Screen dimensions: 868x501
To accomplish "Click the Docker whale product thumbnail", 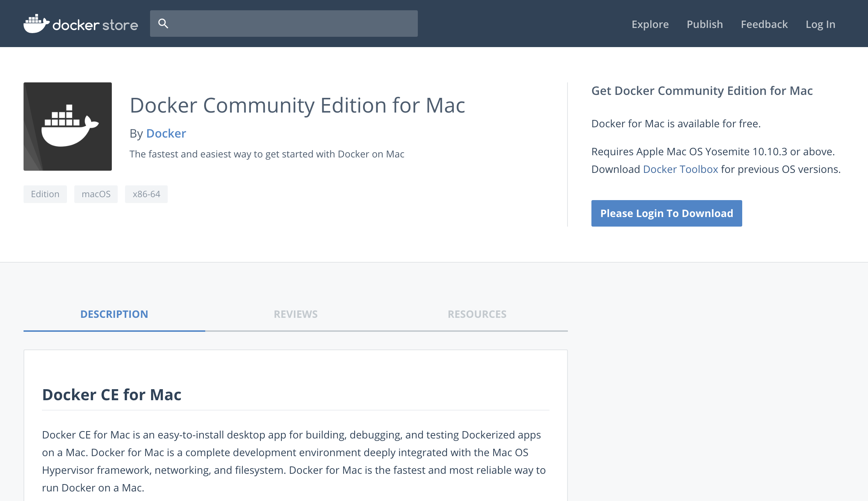I will [x=68, y=127].
